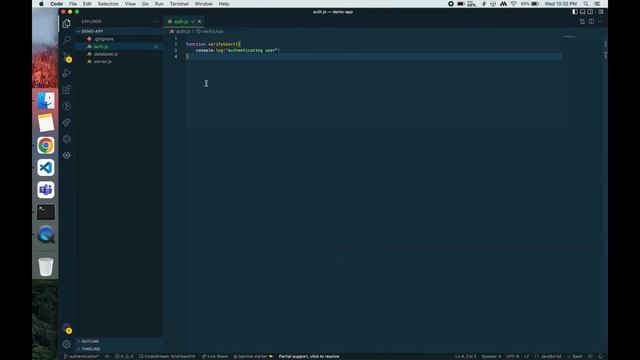Click notifications bell in status bar
Viewport: 640px width, 360px height.
[600, 356]
